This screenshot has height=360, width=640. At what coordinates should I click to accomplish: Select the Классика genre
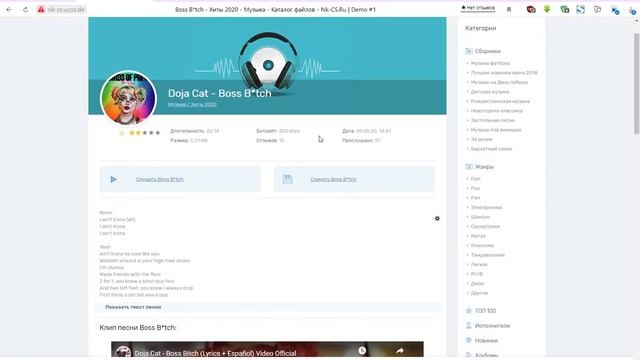482,245
